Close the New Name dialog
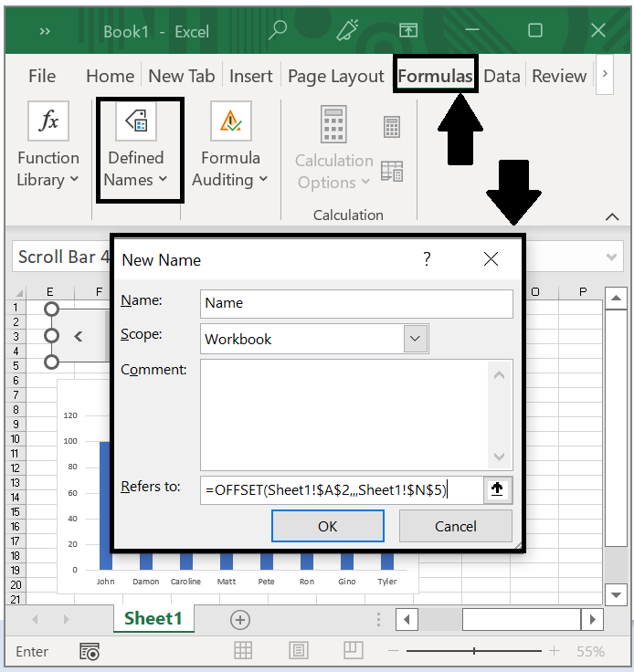The height and width of the screenshot is (672, 634). coord(491,259)
